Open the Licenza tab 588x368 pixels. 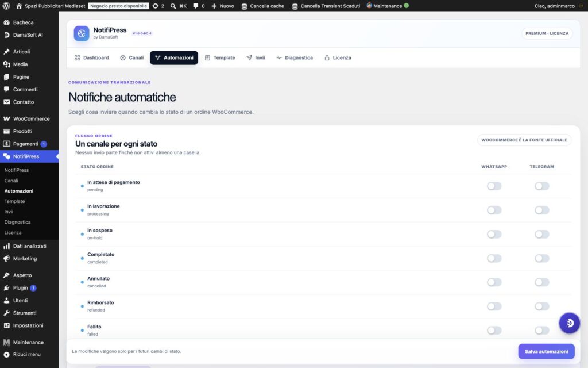pyautogui.click(x=338, y=58)
